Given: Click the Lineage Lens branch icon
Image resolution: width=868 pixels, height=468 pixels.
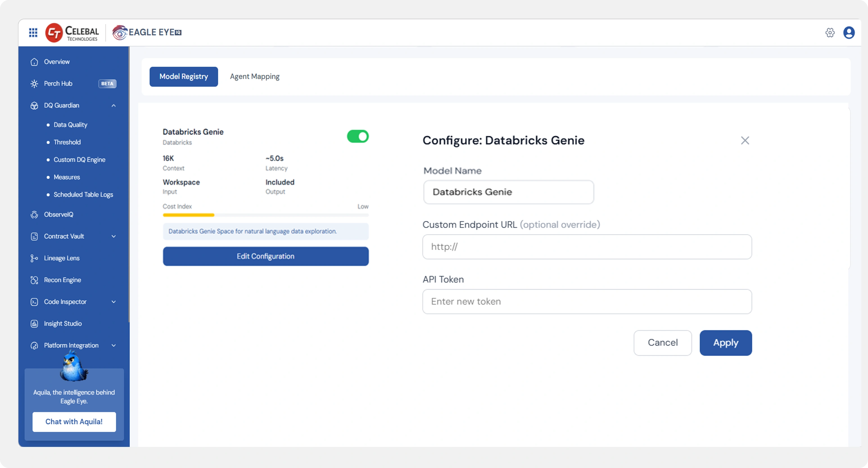Looking at the screenshot, I should coord(34,258).
